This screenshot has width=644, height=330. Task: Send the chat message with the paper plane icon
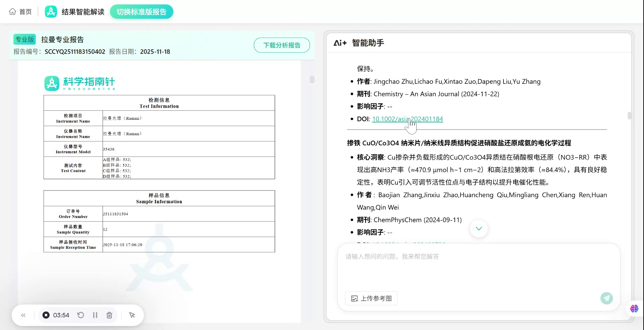(606, 298)
